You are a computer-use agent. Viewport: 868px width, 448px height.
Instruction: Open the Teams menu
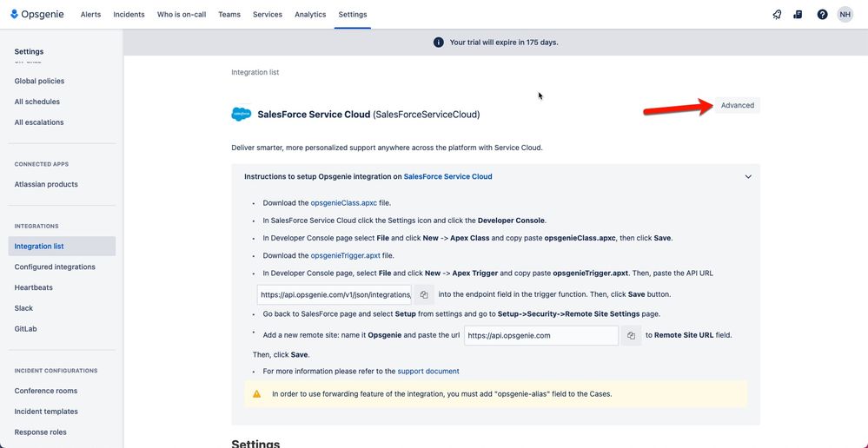pos(229,15)
